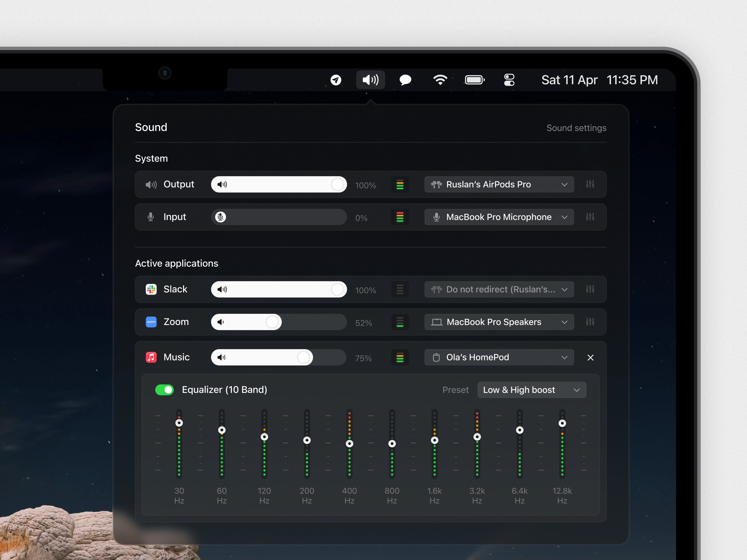Open MacBook Pro Microphone input dropdown
Image resolution: width=747 pixels, height=560 pixels.
pyautogui.click(x=499, y=217)
